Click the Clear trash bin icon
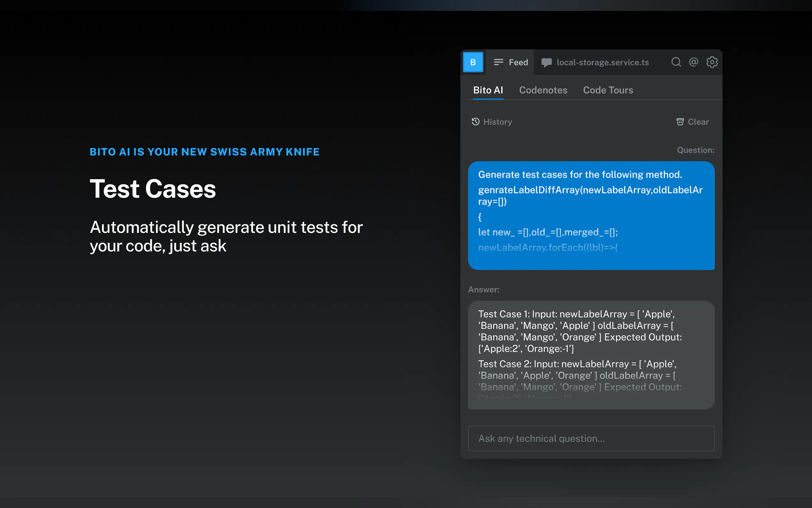The height and width of the screenshot is (508, 812). (x=680, y=122)
